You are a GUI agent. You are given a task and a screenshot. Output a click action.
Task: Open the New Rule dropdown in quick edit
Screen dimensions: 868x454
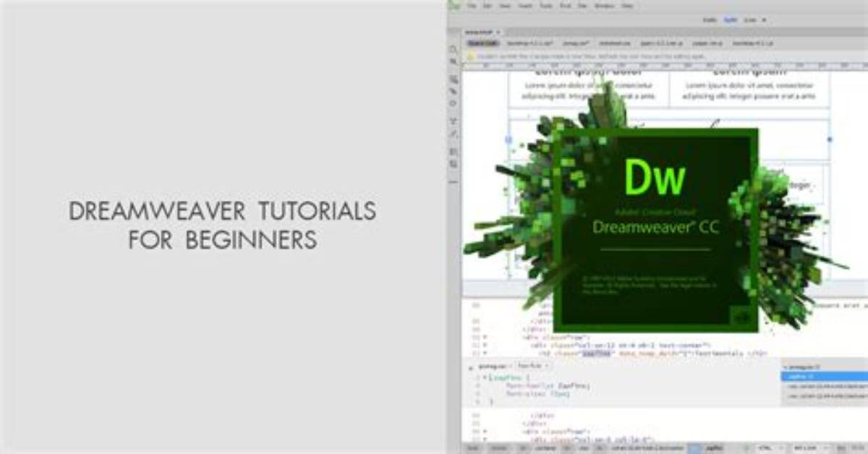click(x=532, y=365)
